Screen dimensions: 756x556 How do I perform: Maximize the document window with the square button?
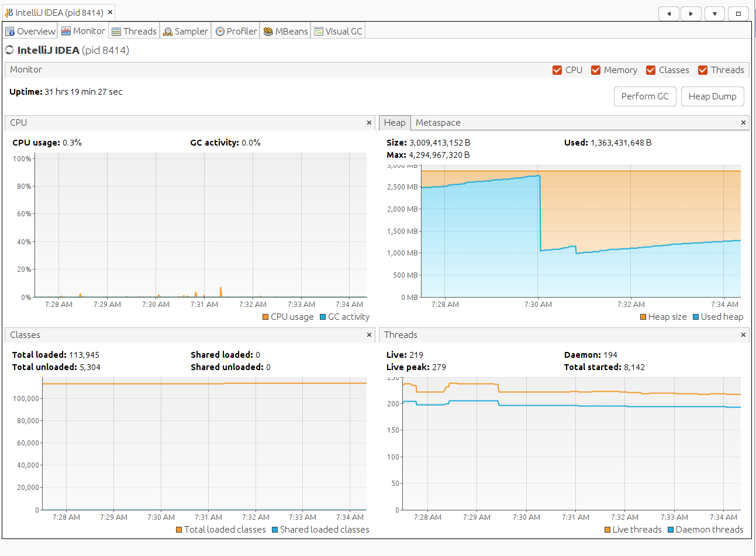pos(738,13)
